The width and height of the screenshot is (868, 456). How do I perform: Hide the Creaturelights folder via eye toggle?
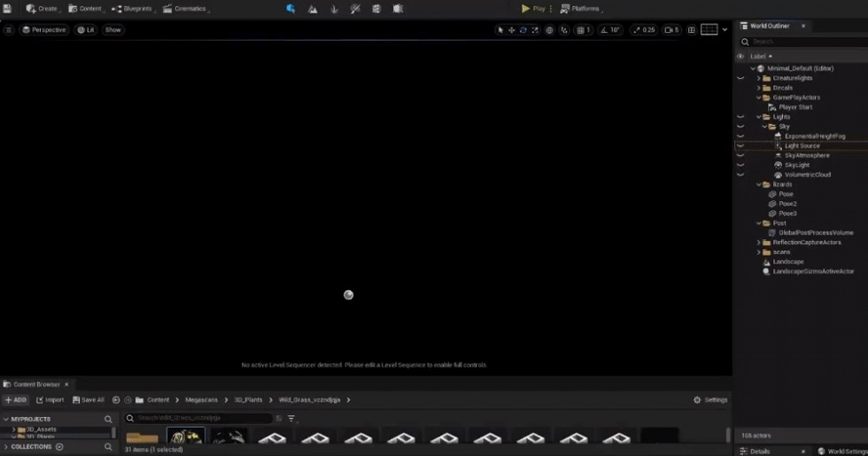(740, 78)
